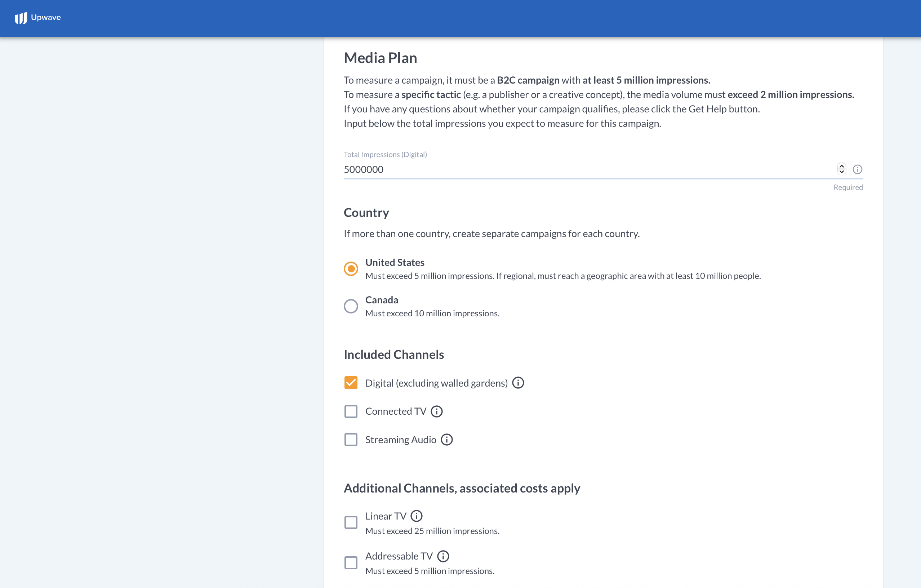Uncheck Digital (excluding walled gardens) checkbox
Screen dimensions: 921x588
tap(351, 383)
